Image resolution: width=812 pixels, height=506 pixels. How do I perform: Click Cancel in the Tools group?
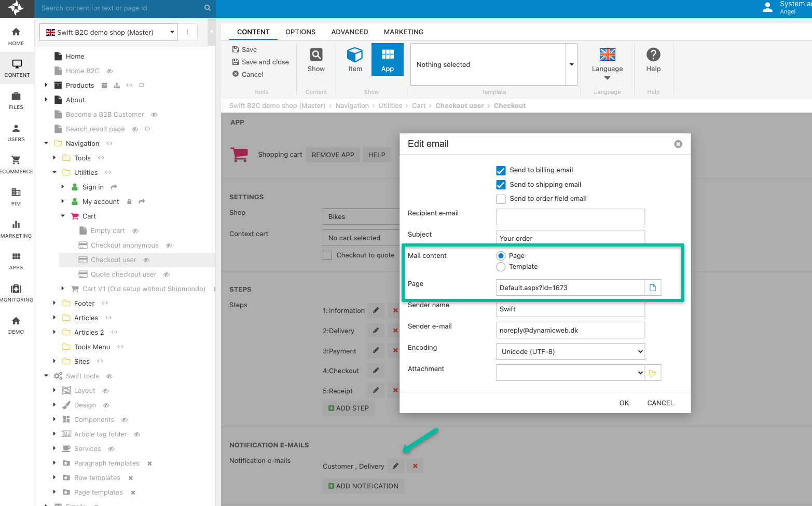point(248,74)
